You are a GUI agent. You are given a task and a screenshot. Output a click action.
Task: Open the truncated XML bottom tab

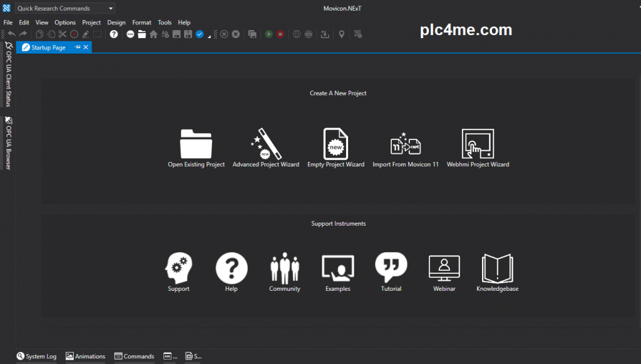point(170,356)
